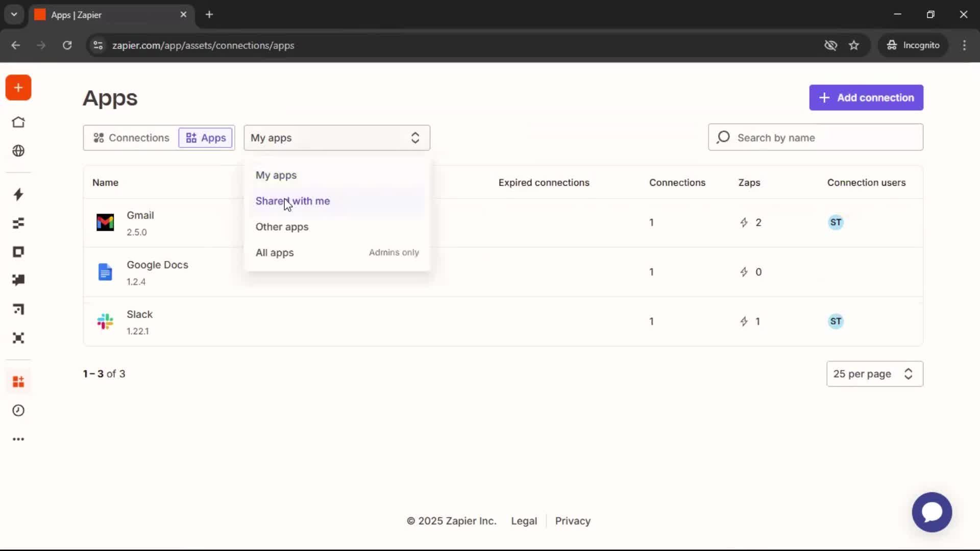Collapse the My apps filter dropdown
The width and height of the screenshot is (980, 551).
click(337, 138)
